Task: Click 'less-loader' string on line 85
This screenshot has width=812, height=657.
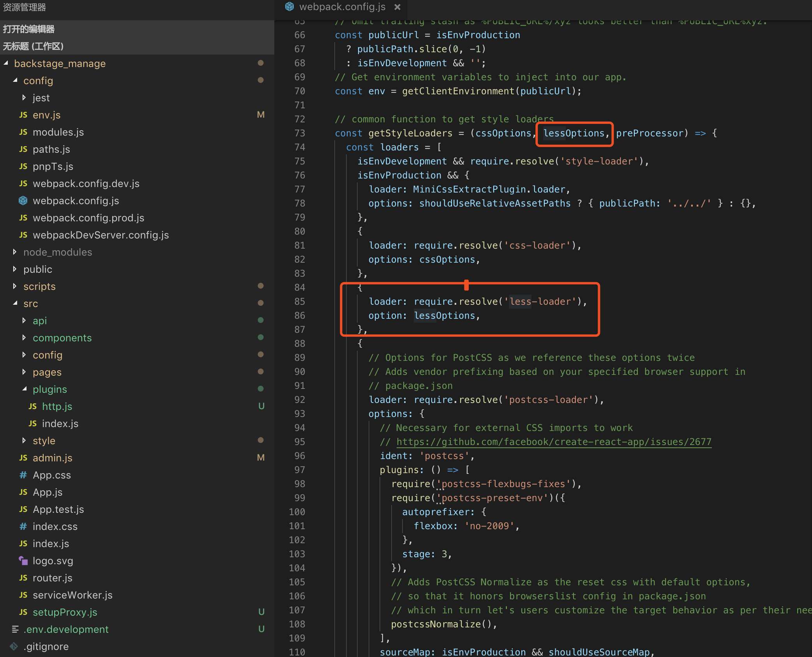Action: click(x=540, y=302)
